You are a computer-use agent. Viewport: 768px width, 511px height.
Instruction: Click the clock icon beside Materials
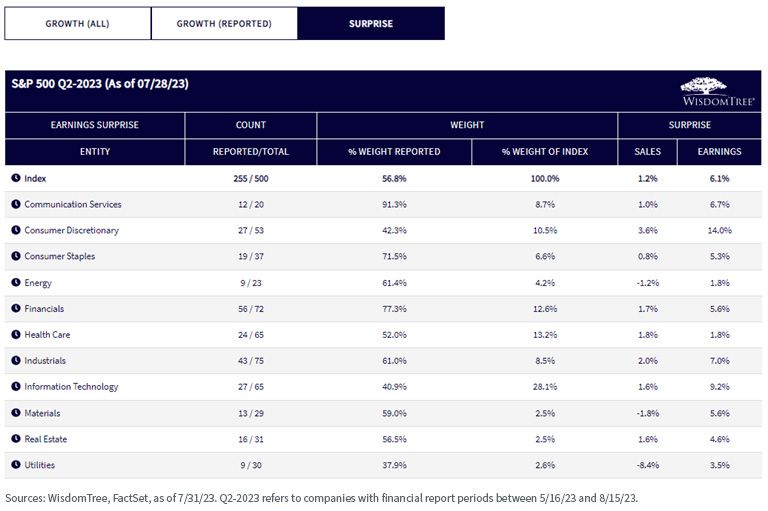click(16, 413)
